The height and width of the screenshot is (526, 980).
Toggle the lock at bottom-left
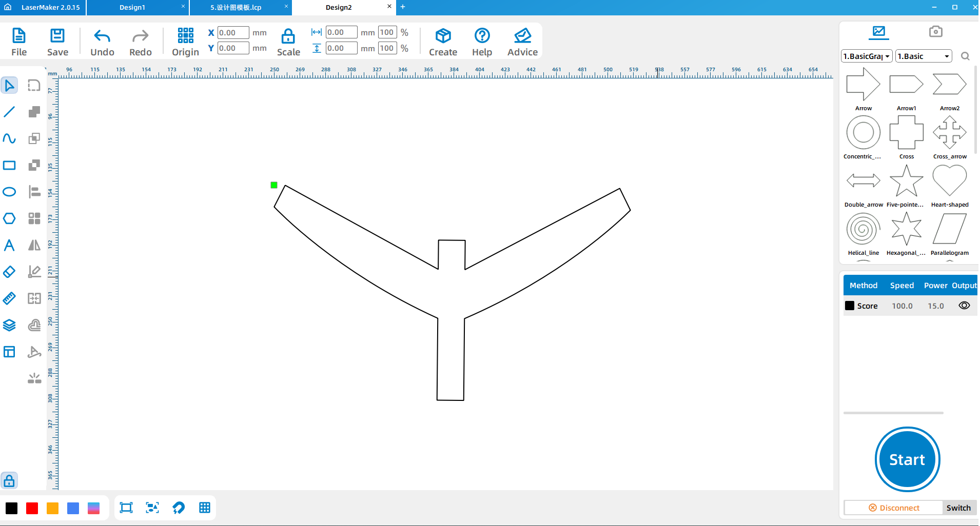(9, 481)
